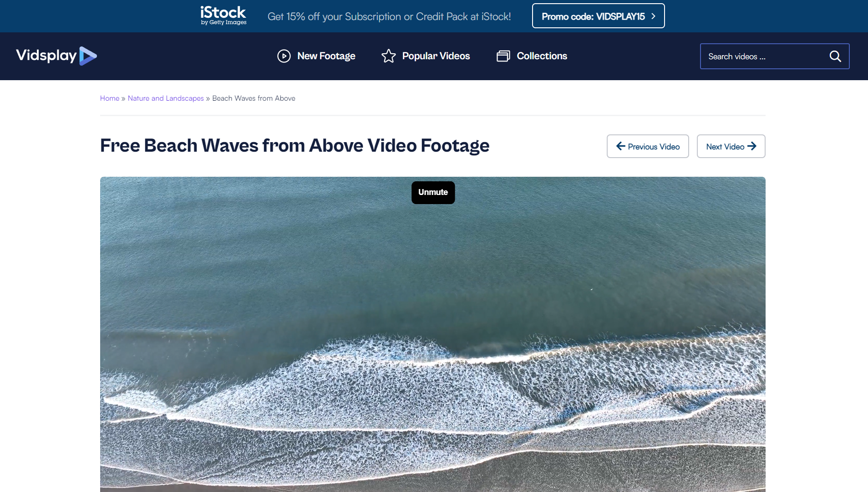Image resolution: width=868 pixels, height=492 pixels.
Task: Click the beach waves video player
Action: coord(433,334)
